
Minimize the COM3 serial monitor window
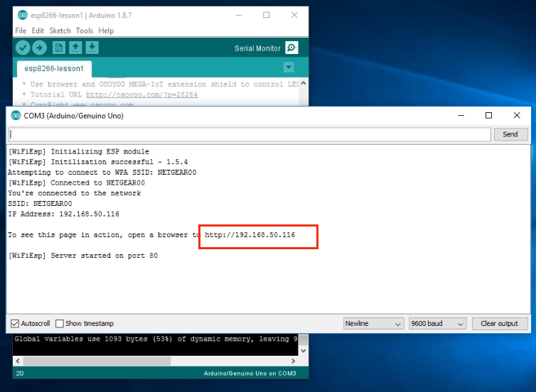point(461,116)
